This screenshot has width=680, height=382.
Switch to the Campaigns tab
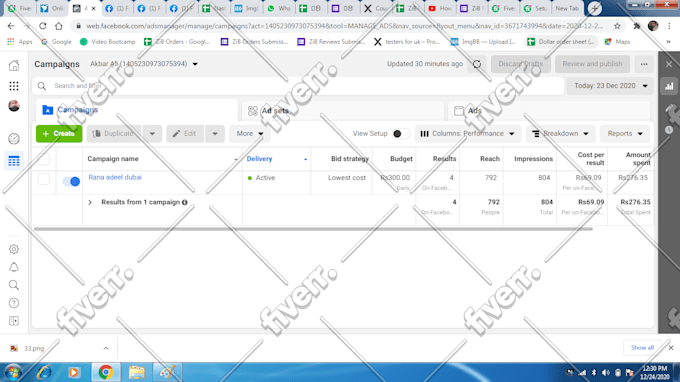(137, 110)
